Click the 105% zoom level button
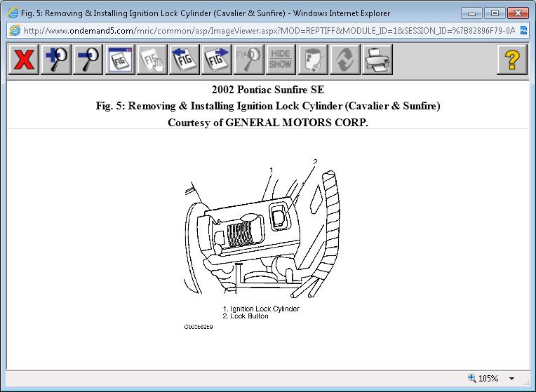The image size is (536, 392). (483, 379)
